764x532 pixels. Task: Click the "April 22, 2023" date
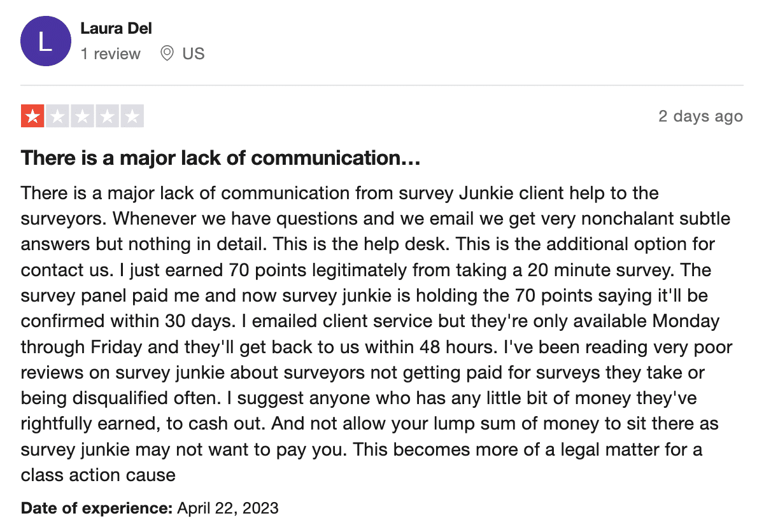tap(228, 508)
